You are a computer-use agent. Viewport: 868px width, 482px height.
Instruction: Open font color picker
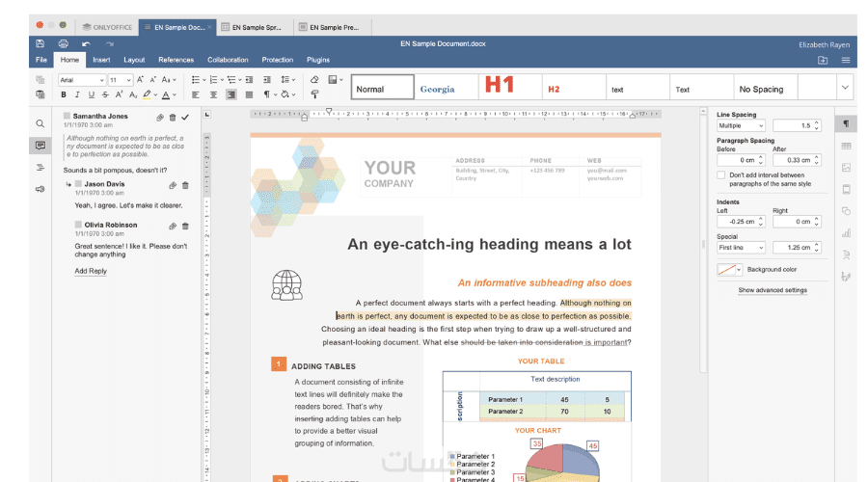pyautogui.click(x=169, y=94)
